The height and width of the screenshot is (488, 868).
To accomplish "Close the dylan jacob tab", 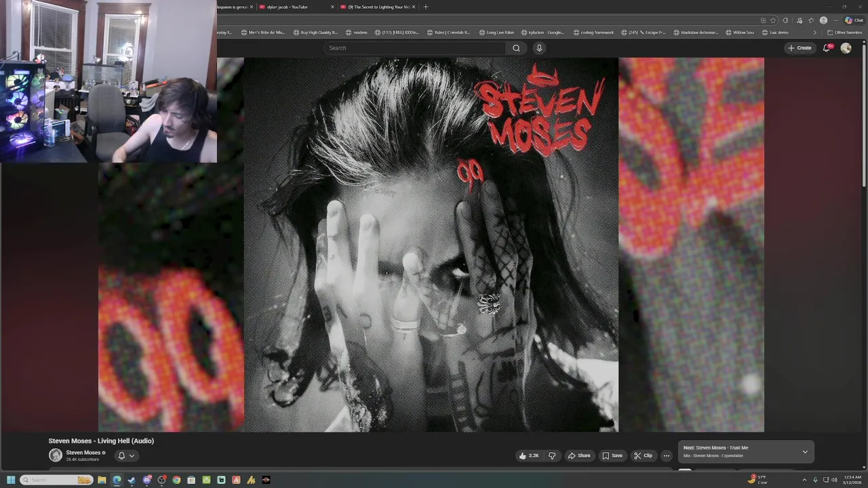I will coord(332,7).
